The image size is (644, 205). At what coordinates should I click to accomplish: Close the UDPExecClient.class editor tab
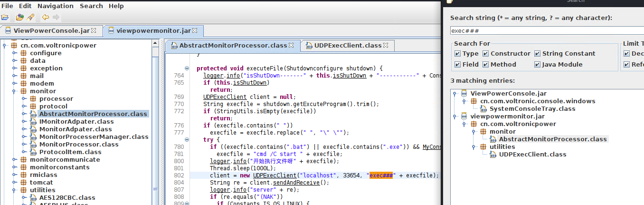pos(386,46)
